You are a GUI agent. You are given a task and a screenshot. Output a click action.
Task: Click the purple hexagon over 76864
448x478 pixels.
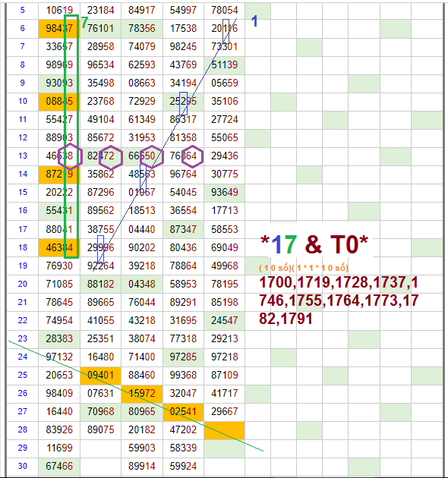pyautogui.click(x=192, y=156)
